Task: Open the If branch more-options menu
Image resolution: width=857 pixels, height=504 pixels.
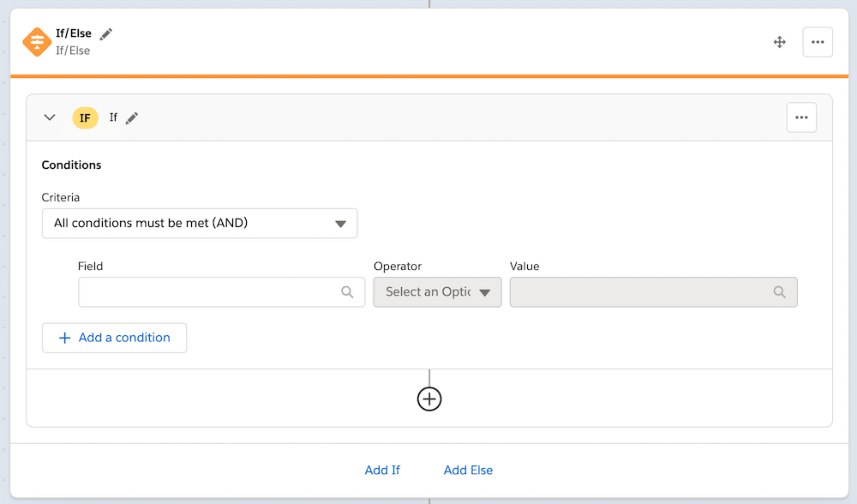Action: [801, 117]
